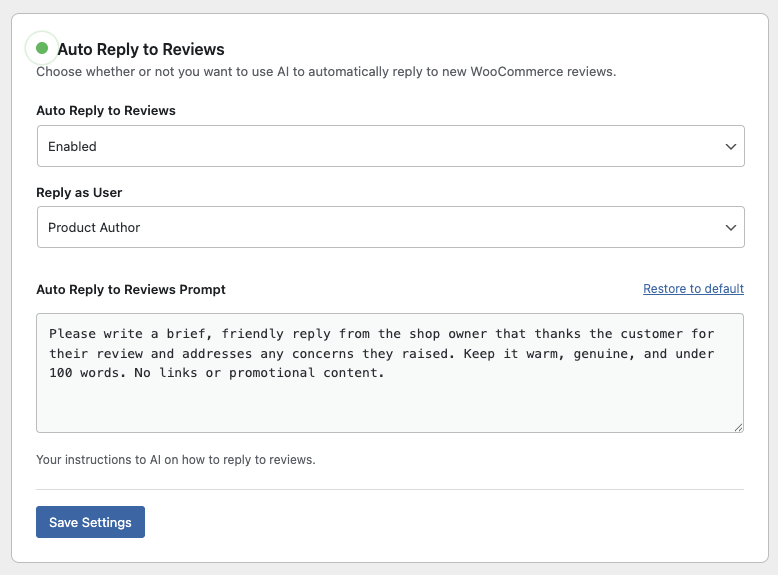Click the resize handle of the prompt textarea
This screenshot has height=575, width=778.
click(738, 427)
